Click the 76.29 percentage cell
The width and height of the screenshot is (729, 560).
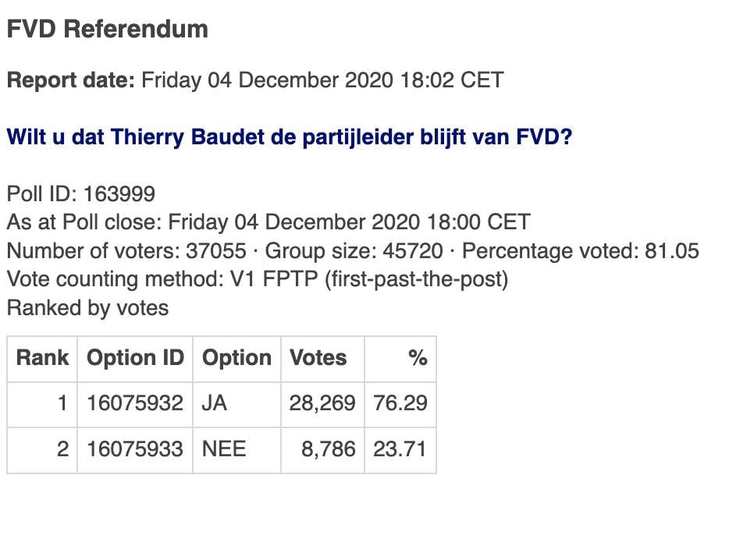(x=400, y=403)
